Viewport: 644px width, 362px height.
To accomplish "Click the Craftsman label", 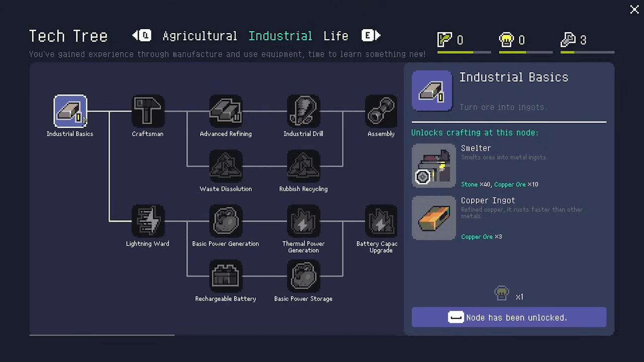I will (147, 134).
